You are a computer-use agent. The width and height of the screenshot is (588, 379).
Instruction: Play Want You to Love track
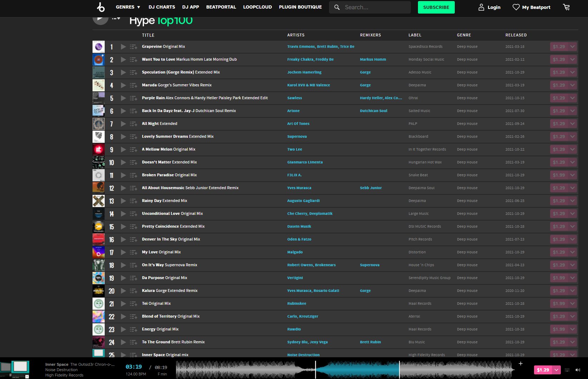pyautogui.click(x=123, y=60)
